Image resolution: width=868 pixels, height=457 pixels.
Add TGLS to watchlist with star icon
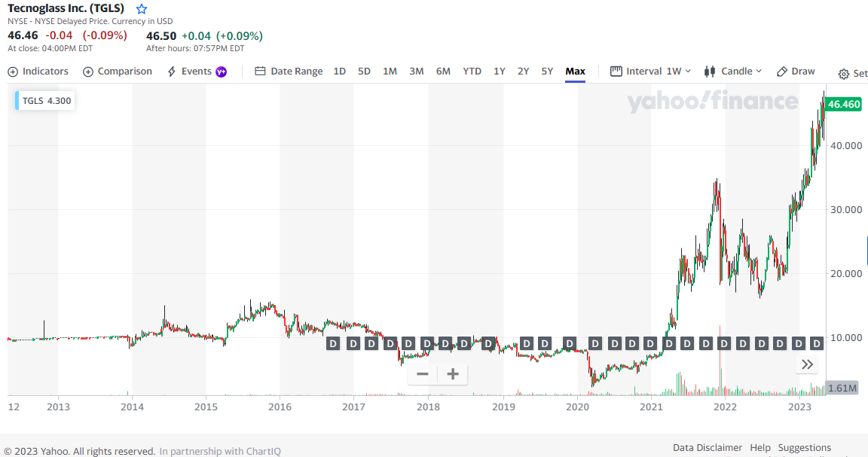142,9
